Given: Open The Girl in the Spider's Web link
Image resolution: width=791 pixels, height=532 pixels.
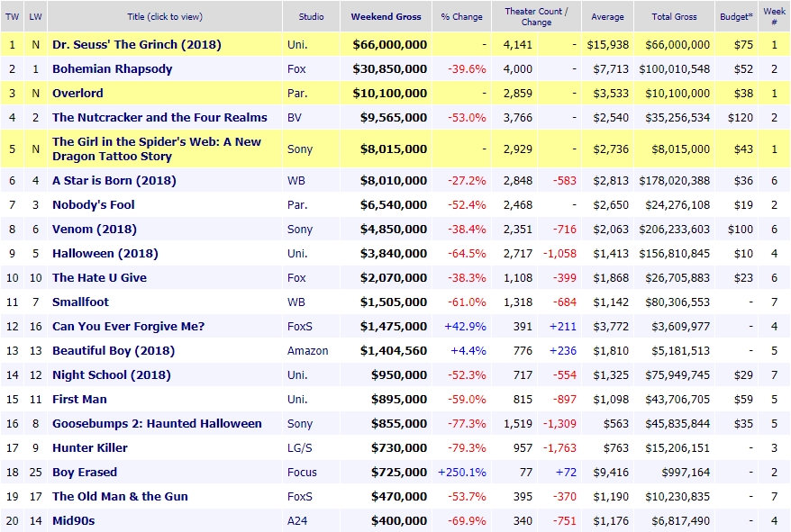Looking at the screenshot, I should point(157,149).
